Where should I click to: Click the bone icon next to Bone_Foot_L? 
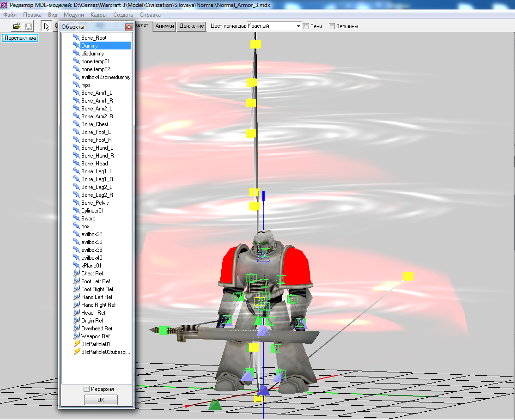[x=77, y=132]
